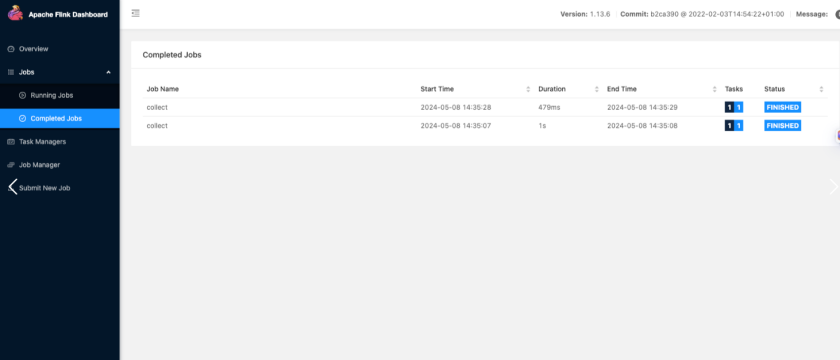Collapse the sidebar with the fold icon
The width and height of the screenshot is (840, 360).
(x=136, y=13)
